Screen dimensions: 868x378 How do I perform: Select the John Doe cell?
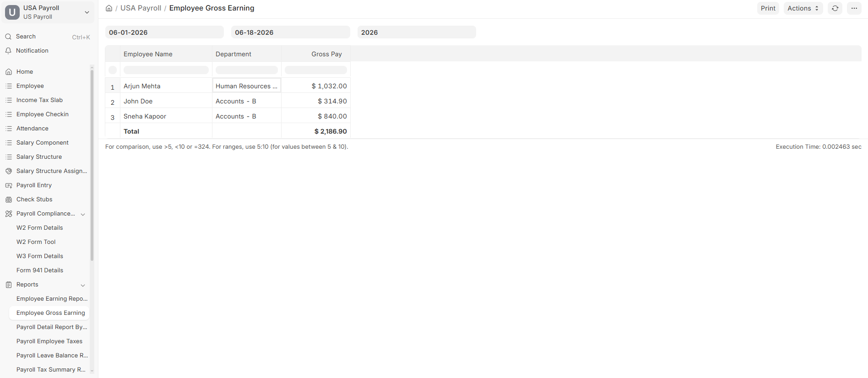click(x=166, y=101)
